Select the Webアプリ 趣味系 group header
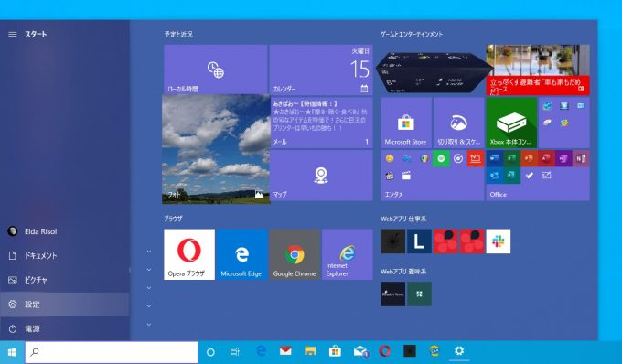 click(x=403, y=272)
